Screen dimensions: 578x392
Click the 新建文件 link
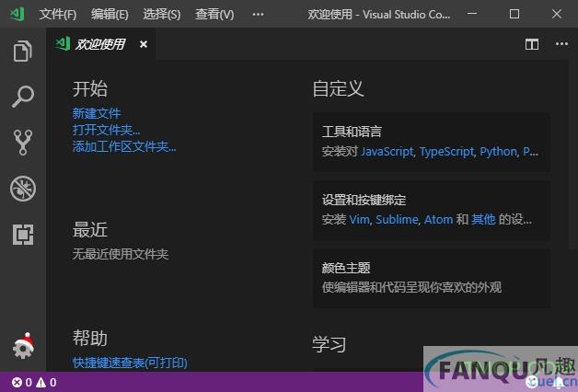pos(97,113)
